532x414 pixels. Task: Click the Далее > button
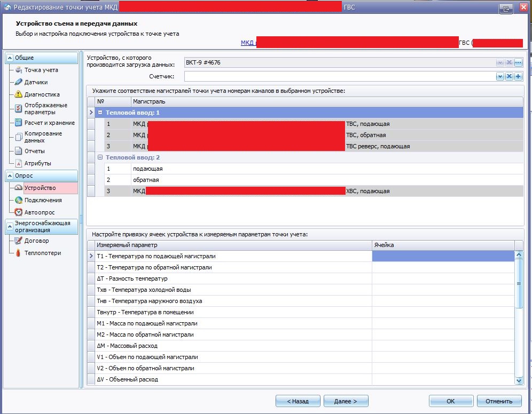[346, 401]
